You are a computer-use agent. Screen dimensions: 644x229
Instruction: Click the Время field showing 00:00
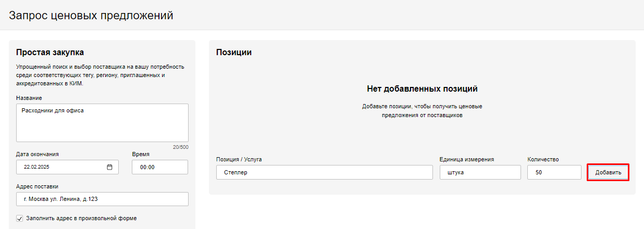click(159, 167)
